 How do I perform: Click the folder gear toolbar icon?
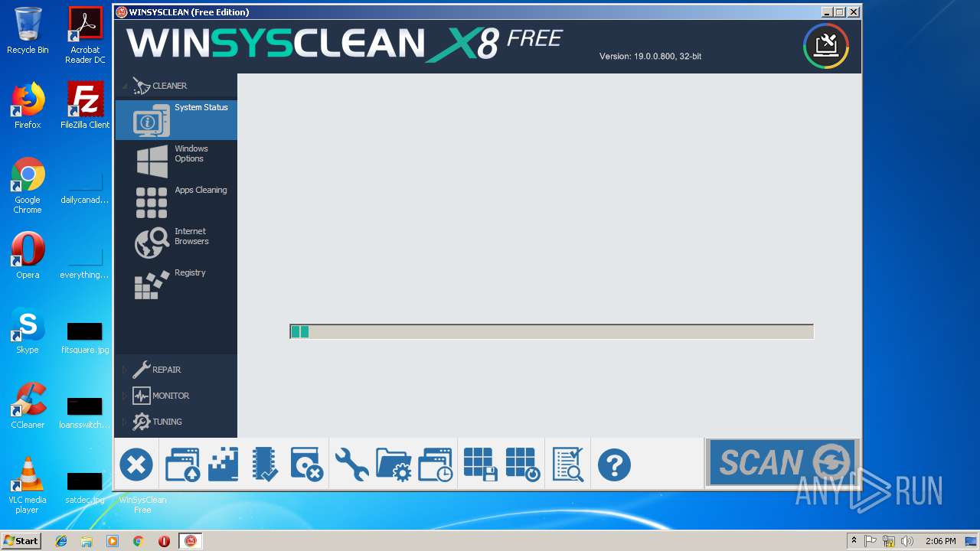tap(394, 465)
